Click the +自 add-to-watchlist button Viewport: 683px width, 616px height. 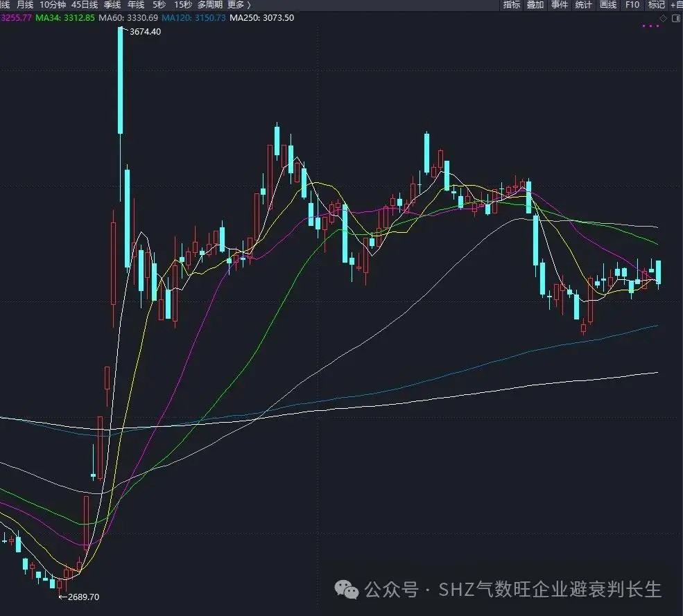click(676, 5)
